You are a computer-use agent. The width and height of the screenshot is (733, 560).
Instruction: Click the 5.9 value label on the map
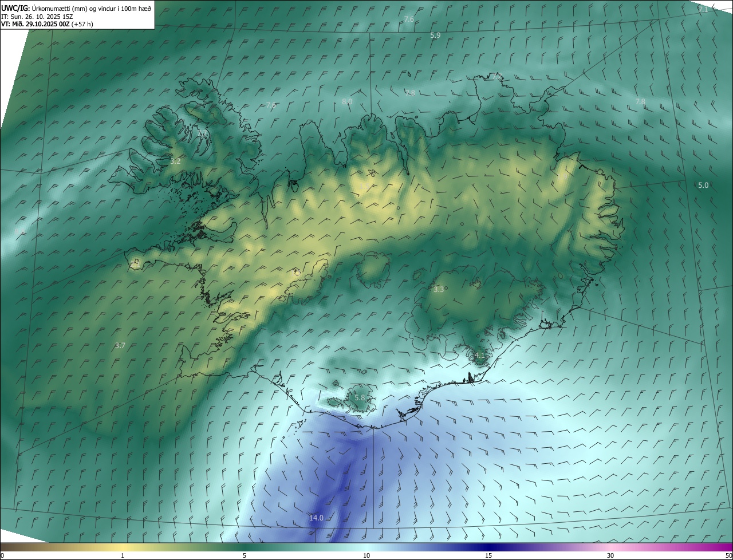(435, 36)
